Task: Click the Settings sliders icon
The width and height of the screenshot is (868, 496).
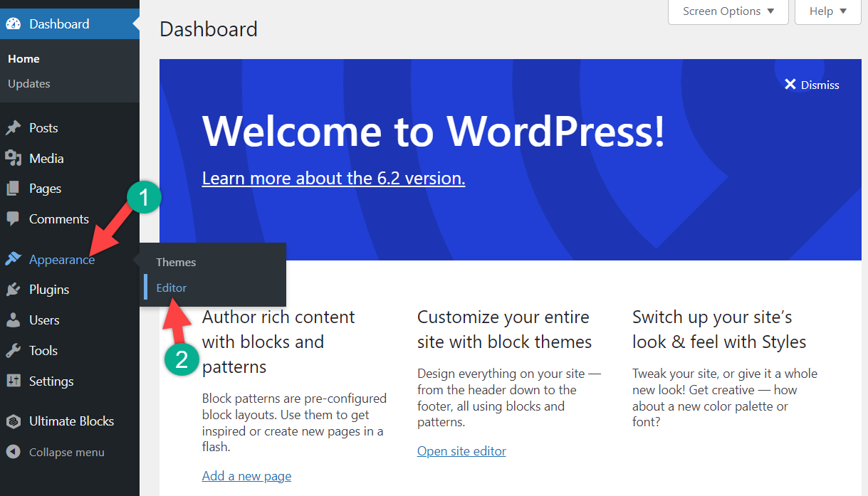Action: (x=14, y=381)
